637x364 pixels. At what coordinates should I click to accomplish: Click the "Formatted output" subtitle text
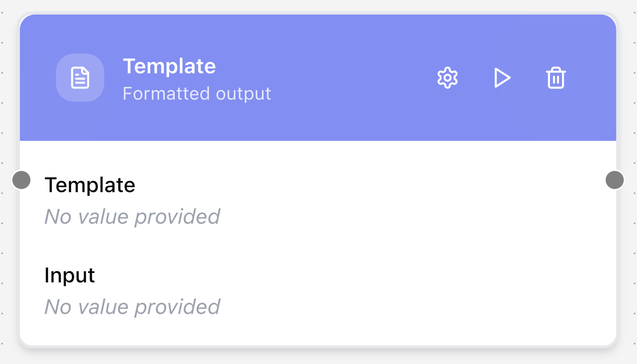(x=197, y=94)
